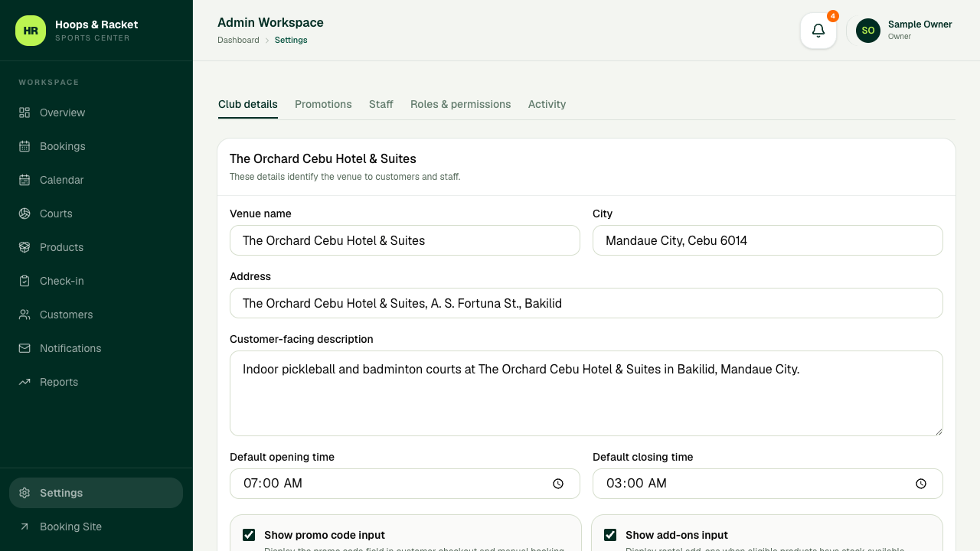Click the Default opening time field
This screenshot has width=980, height=551.
(405, 484)
